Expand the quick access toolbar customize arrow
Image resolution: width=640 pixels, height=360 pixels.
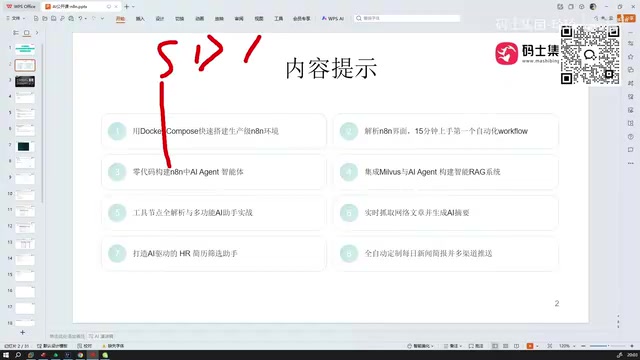click(x=102, y=18)
